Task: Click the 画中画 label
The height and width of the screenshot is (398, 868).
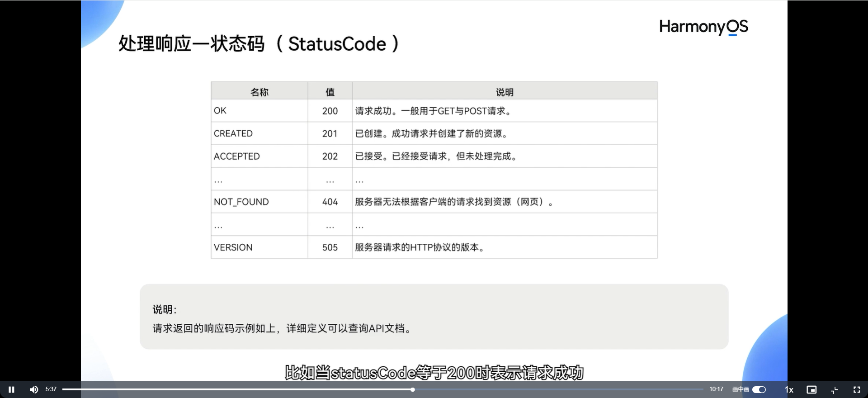Action: 741,389
